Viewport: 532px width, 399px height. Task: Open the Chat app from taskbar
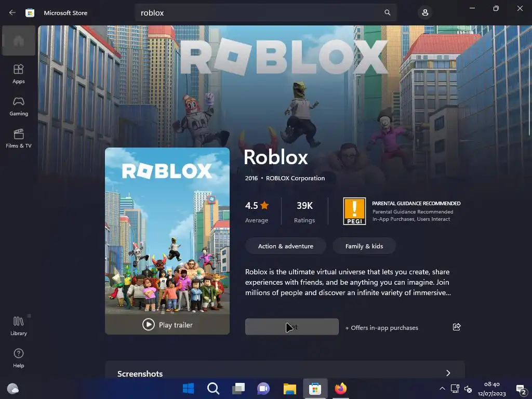[x=263, y=389]
